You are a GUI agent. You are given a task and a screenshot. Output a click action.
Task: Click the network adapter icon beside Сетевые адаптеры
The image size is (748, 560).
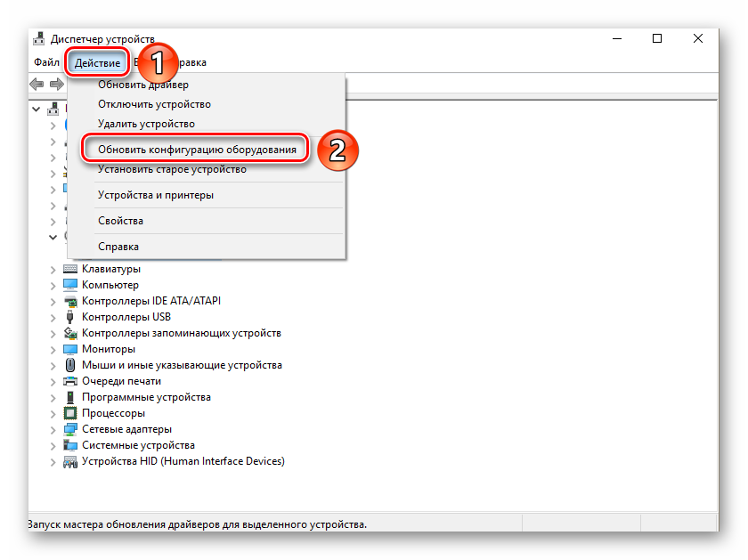[x=70, y=429]
